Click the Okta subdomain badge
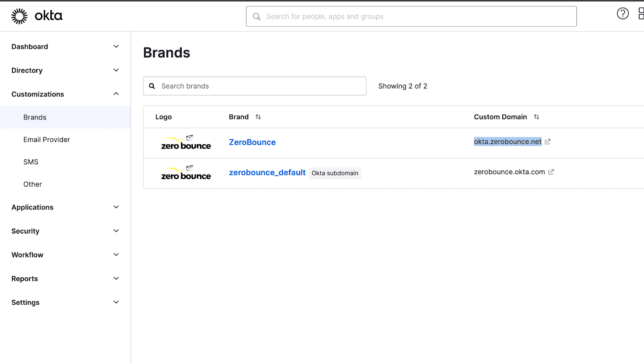Screen dimensions: 644x363 click(334, 173)
